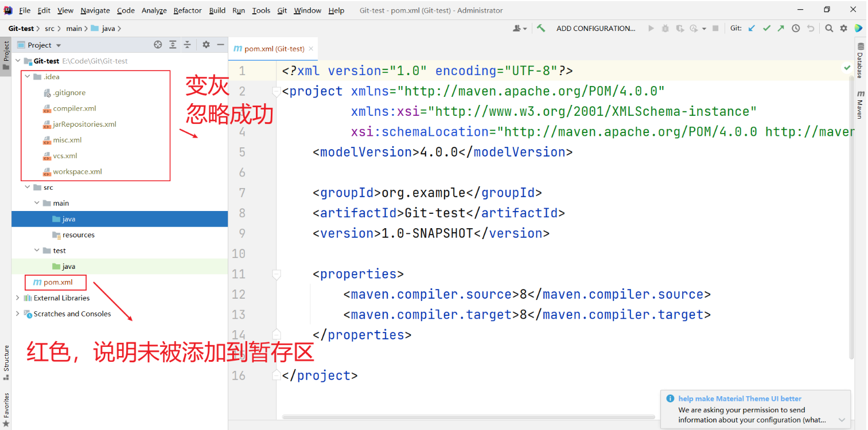
Task: Click the Git Rollback undo arrow
Action: 811,28
